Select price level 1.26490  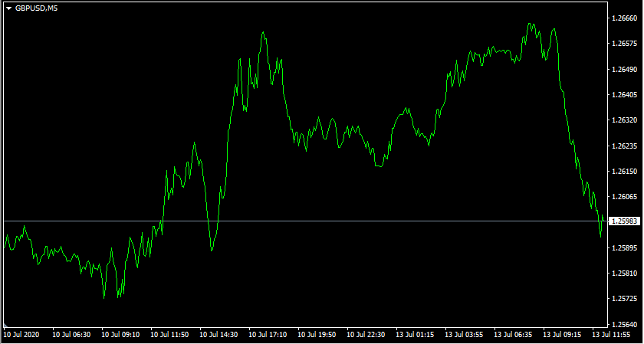(624, 69)
